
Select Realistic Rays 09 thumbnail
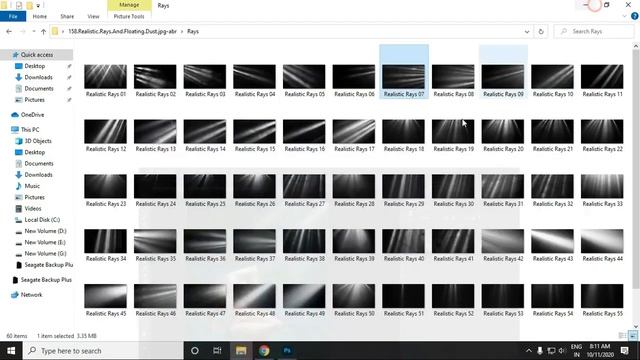503,77
